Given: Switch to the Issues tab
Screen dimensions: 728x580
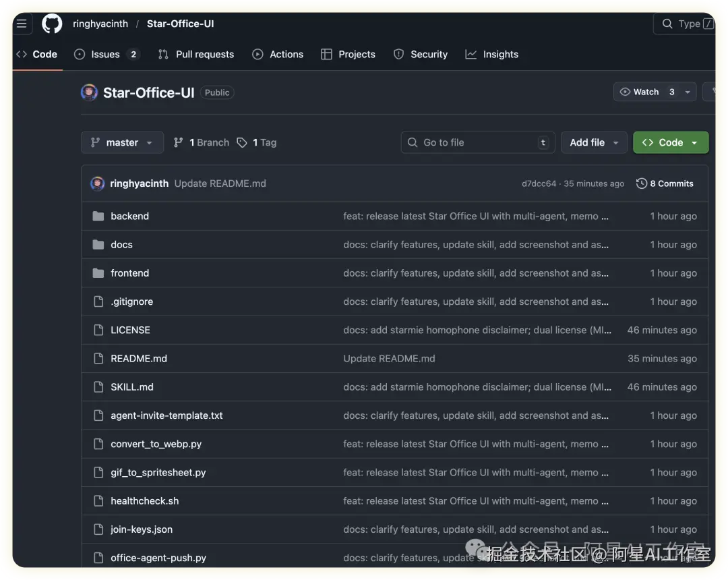Looking at the screenshot, I should coord(107,55).
